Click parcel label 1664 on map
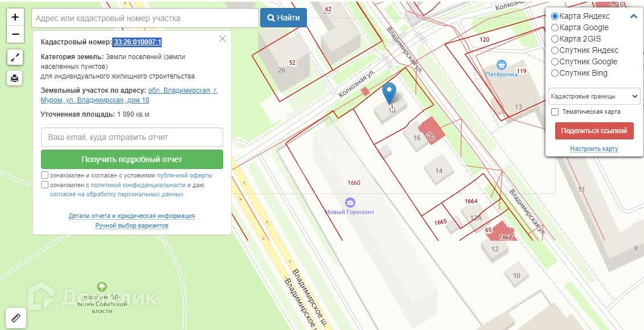Viewport: 644px width, 330px height. pos(471,201)
